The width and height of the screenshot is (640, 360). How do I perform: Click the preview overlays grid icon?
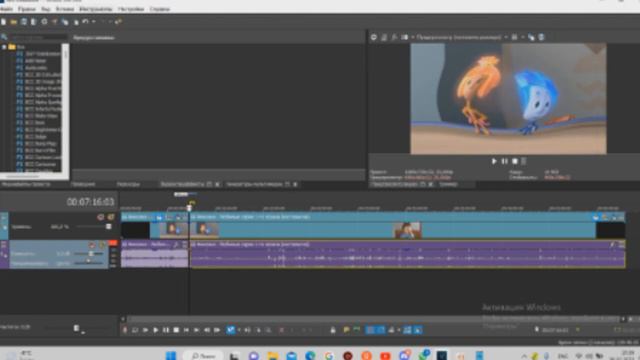[514, 37]
